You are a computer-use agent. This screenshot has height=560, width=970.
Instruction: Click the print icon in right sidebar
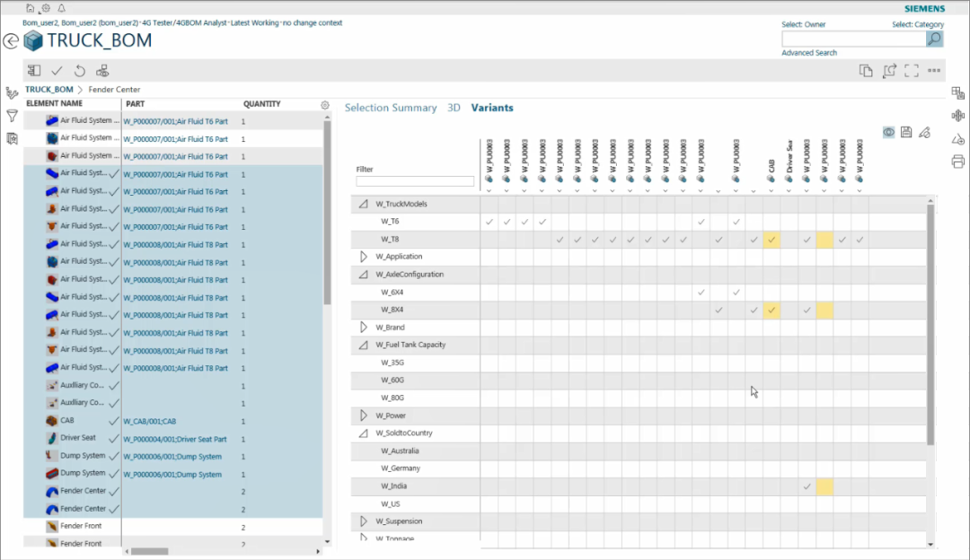click(x=957, y=162)
